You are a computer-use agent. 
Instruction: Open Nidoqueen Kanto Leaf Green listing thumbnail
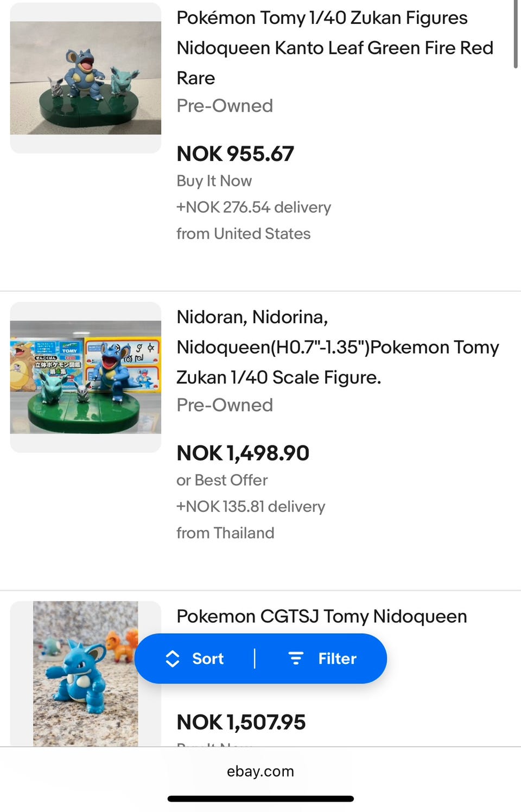point(86,78)
